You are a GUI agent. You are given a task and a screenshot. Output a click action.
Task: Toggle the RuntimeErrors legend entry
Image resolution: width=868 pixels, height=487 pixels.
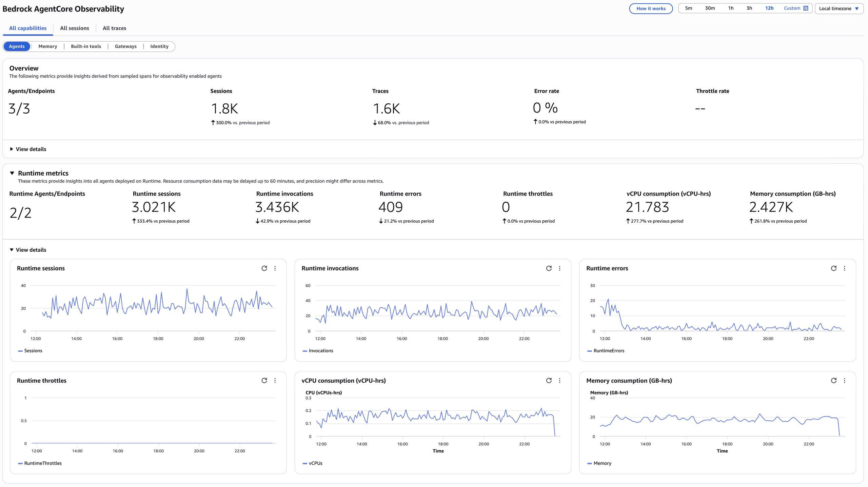tap(606, 351)
